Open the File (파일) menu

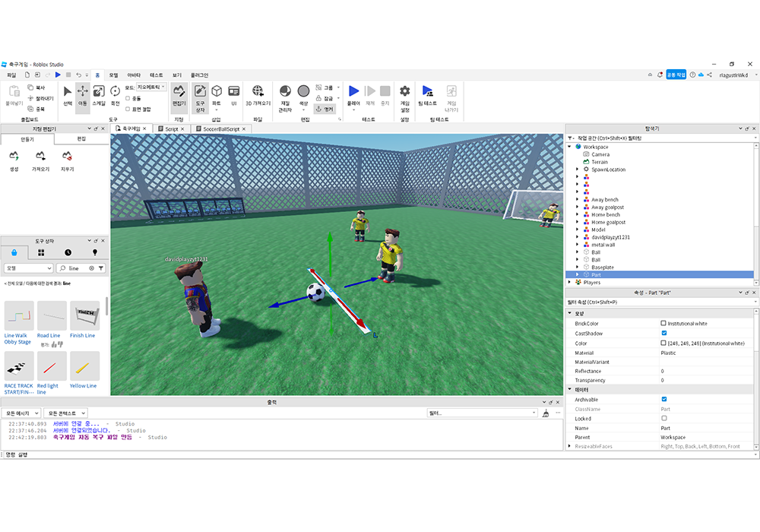[11, 75]
